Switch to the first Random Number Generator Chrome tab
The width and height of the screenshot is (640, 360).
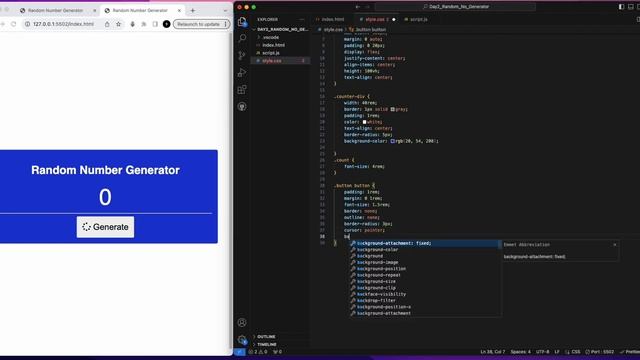(x=55, y=10)
